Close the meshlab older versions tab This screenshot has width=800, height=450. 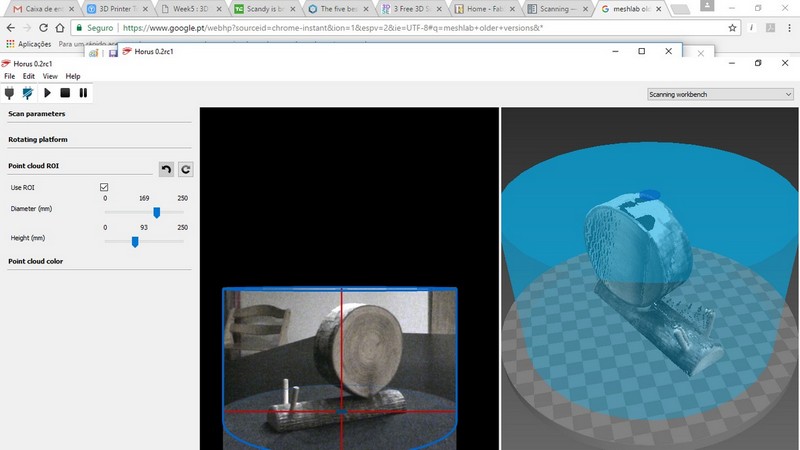click(x=659, y=9)
